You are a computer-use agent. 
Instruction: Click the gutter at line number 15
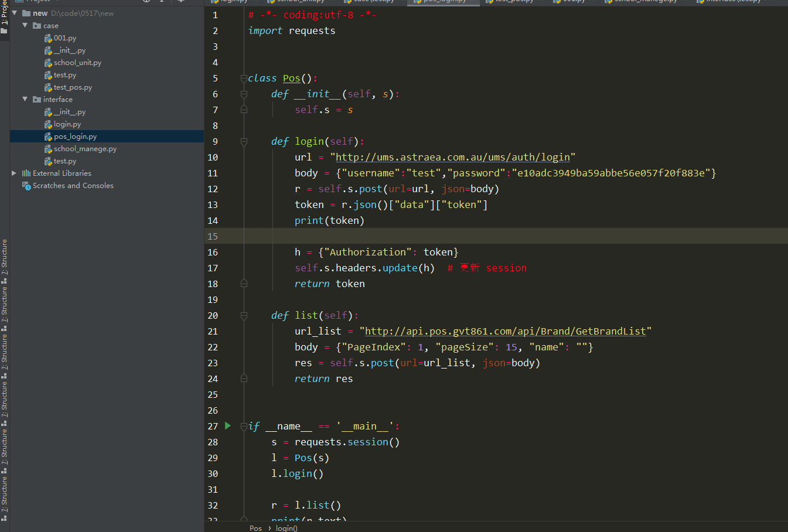coord(213,236)
